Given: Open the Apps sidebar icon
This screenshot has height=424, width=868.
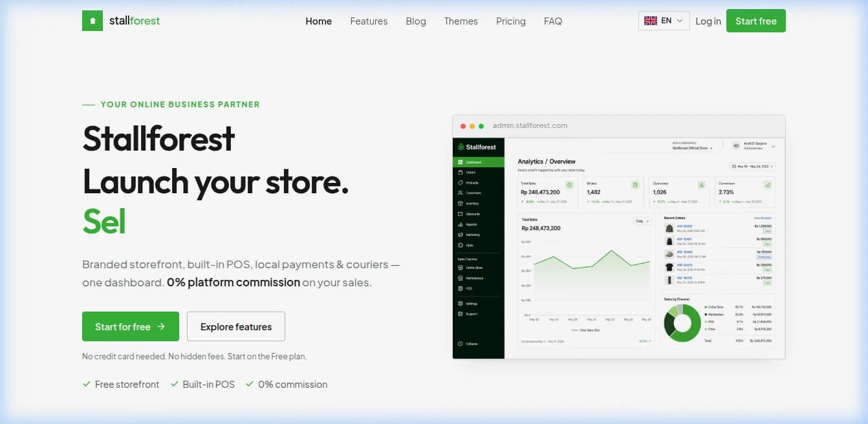Looking at the screenshot, I should [460, 245].
